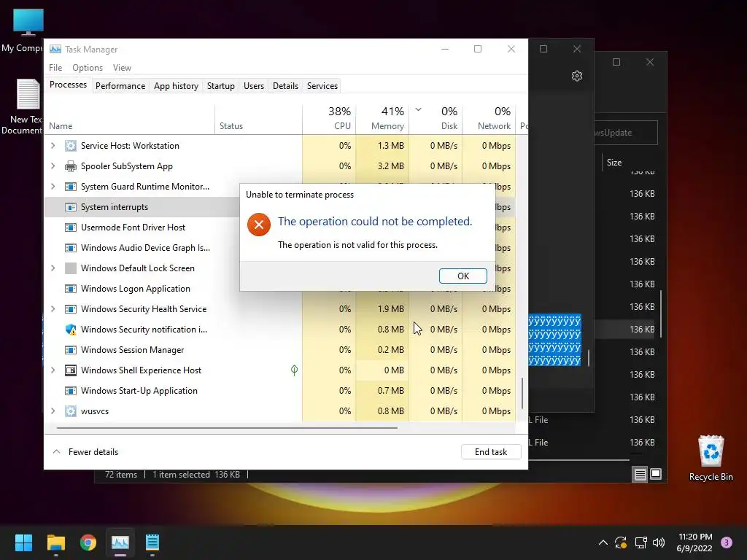This screenshot has height=560, width=747.
Task: Expand System Guard Runtime Monitor row
Action: tap(53, 187)
